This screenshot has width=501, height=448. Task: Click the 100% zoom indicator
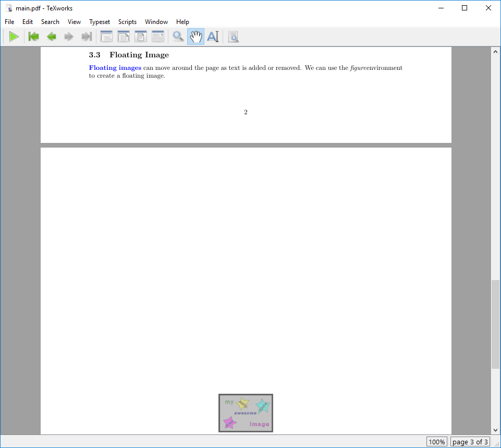(437, 442)
